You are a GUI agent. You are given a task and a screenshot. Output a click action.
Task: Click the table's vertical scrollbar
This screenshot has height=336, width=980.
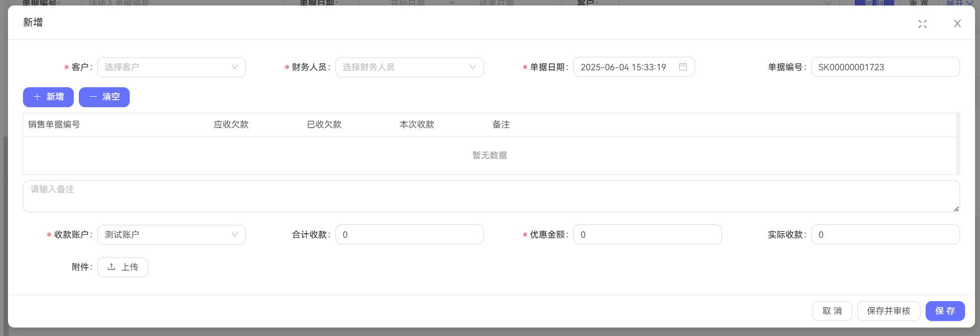958,144
